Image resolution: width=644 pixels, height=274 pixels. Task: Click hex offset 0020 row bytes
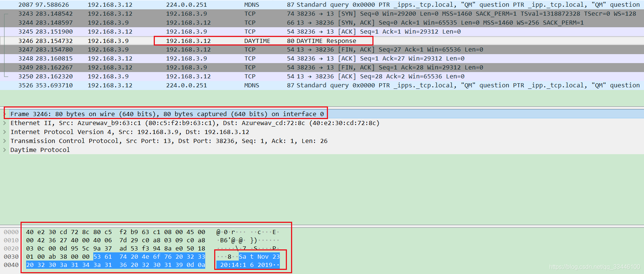(116, 248)
